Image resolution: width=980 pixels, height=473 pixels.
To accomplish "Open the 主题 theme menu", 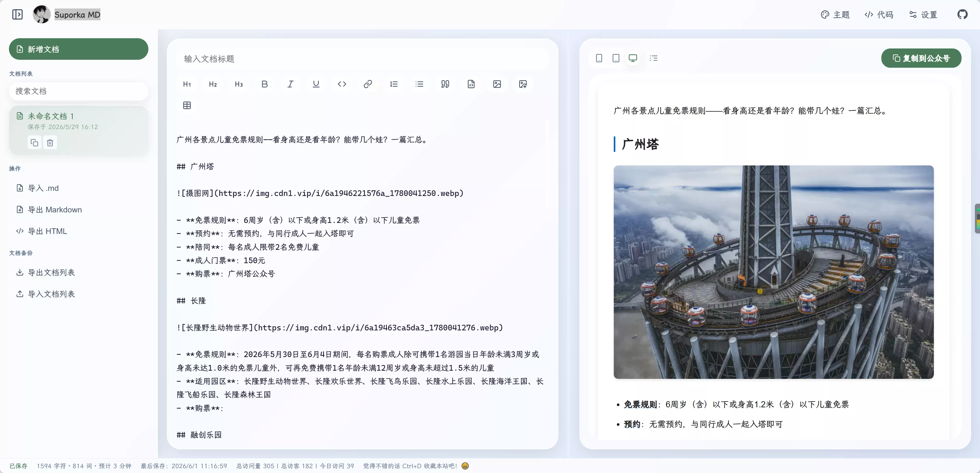I will pos(835,14).
